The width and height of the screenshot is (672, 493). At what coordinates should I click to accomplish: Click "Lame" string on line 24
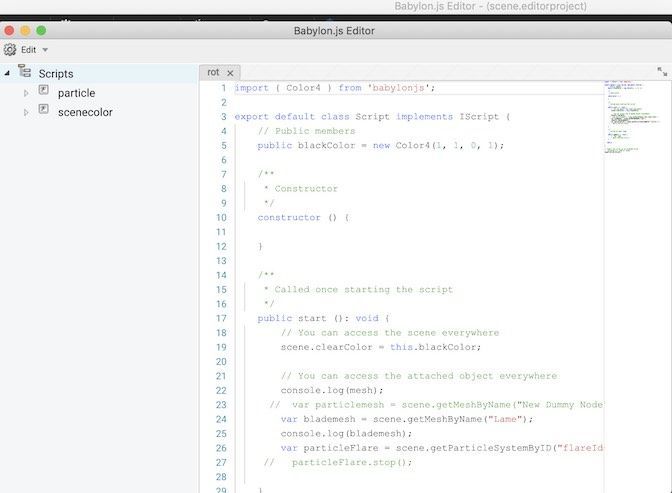click(x=505, y=419)
